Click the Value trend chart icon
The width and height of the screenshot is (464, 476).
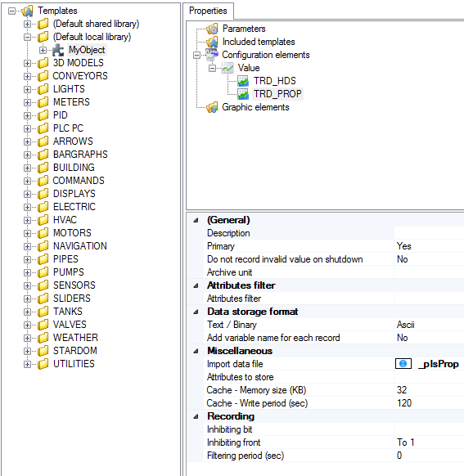coord(227,68)
